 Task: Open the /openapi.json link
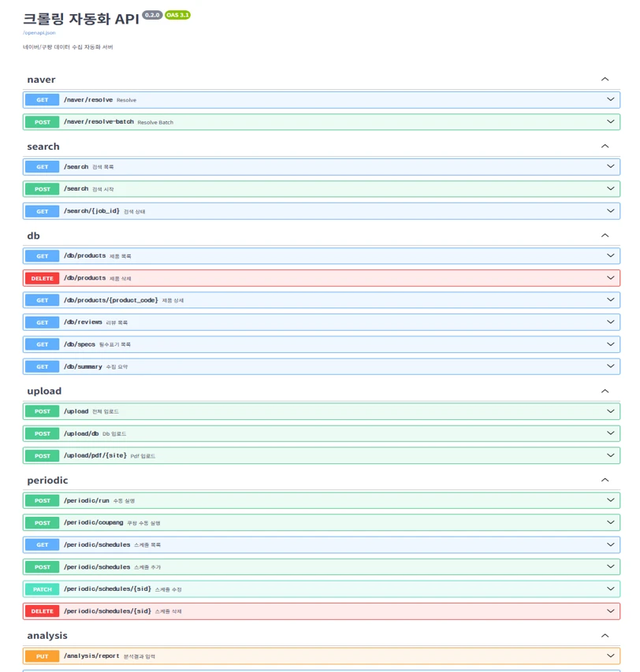point(39,33)
